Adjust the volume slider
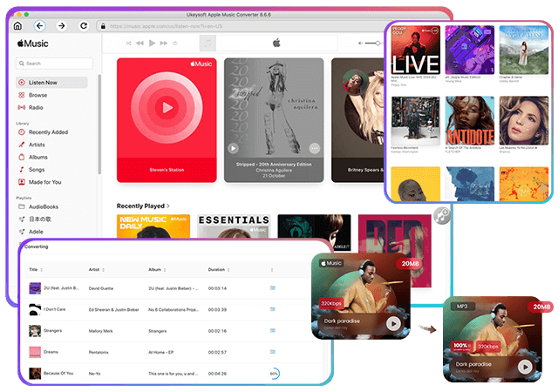Image resolution: width=558 pixels, height=392 pixels. tap(374, 43)
